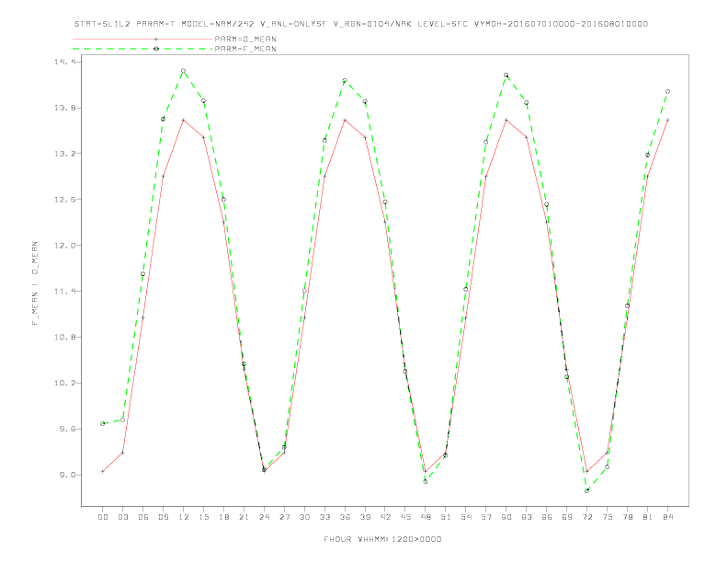Screen dimensions: 728x563
Task: Click the 69 forecast hour tick label
Action: pos(567,517)
